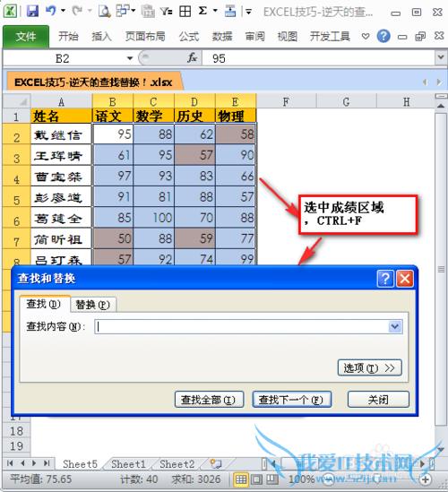This screenshot has width=448, height=492.
Task: Click the 查找全部(I) Find All button
Action: coord(209,400)
